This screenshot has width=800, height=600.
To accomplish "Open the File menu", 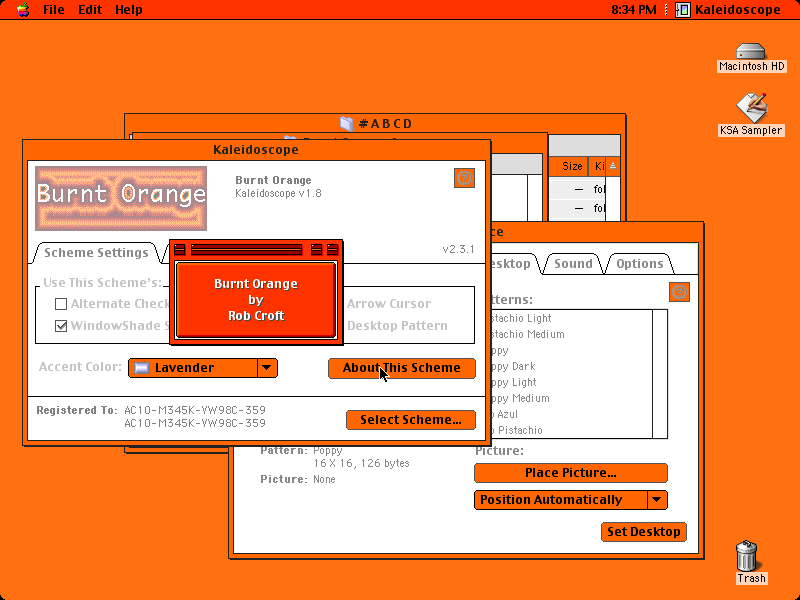I will [x=54, y=10].
